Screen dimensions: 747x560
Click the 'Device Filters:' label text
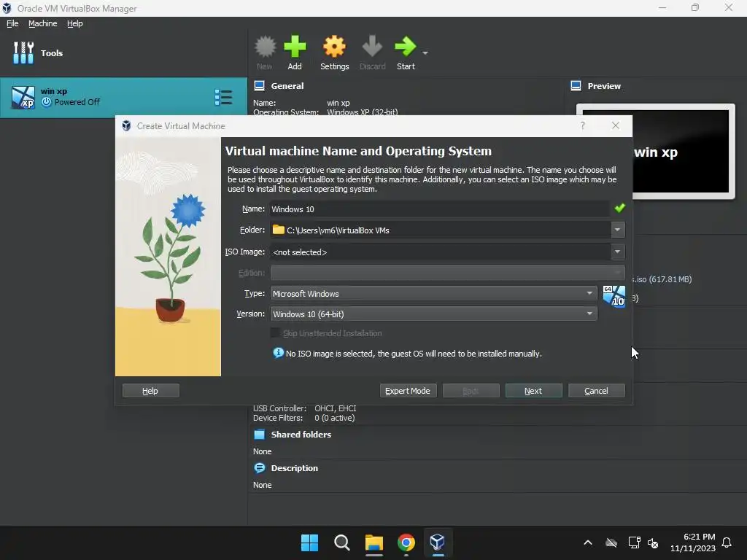coord(278,418)
